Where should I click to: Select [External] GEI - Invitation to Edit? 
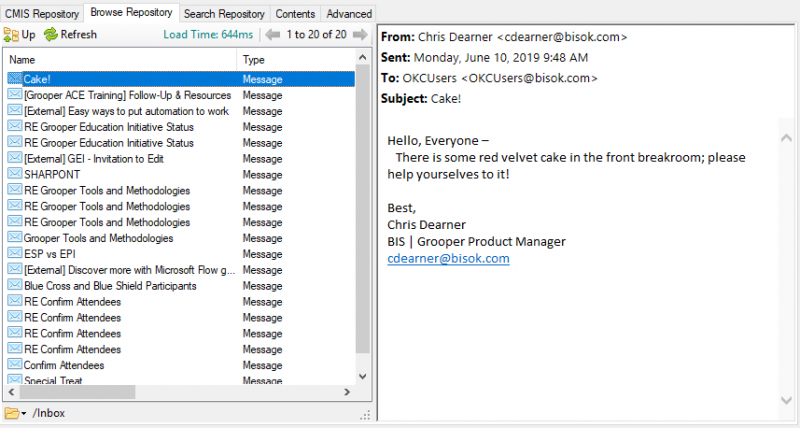tap(94, 159)
